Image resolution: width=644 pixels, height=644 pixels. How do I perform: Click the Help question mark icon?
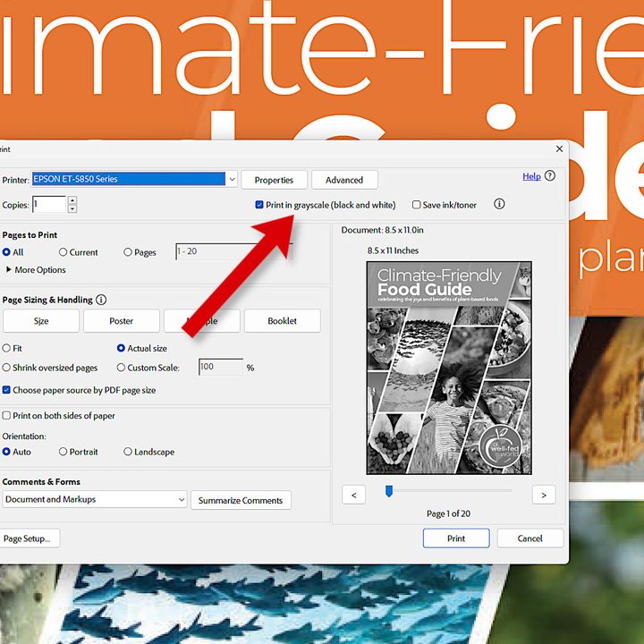coord(549,176)
